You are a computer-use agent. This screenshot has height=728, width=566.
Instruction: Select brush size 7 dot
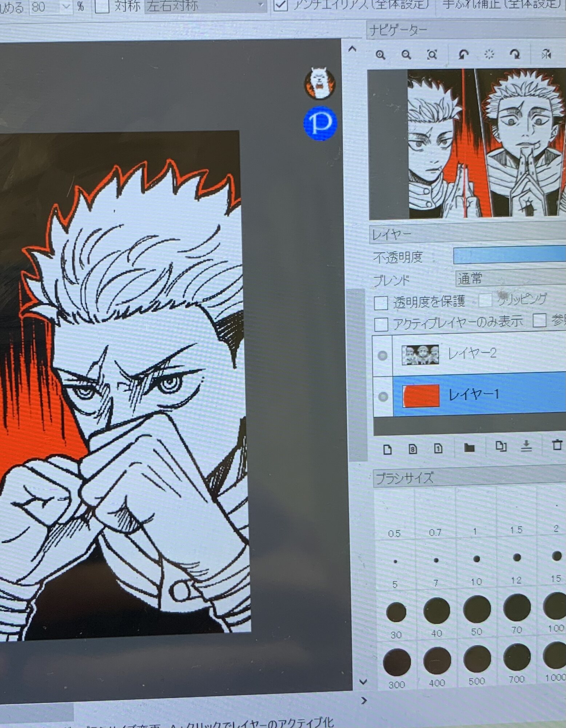[436, 560]
